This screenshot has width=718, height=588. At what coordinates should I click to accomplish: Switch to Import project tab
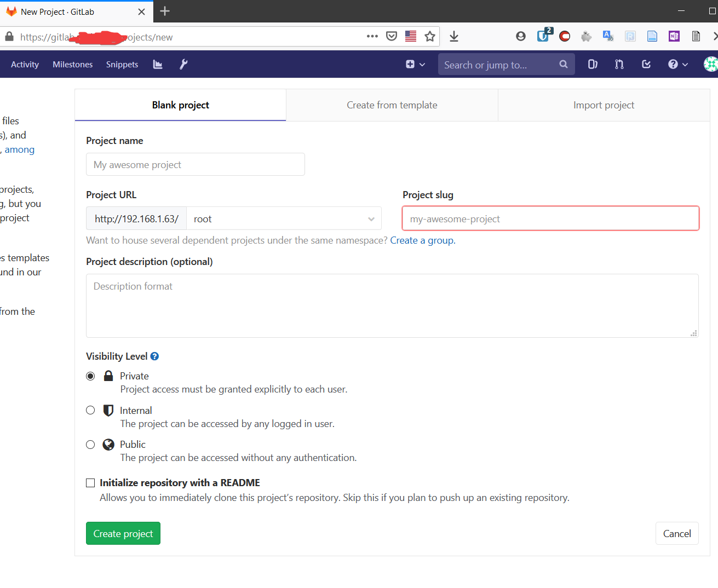pyautogui.click(x=604, y=105)
